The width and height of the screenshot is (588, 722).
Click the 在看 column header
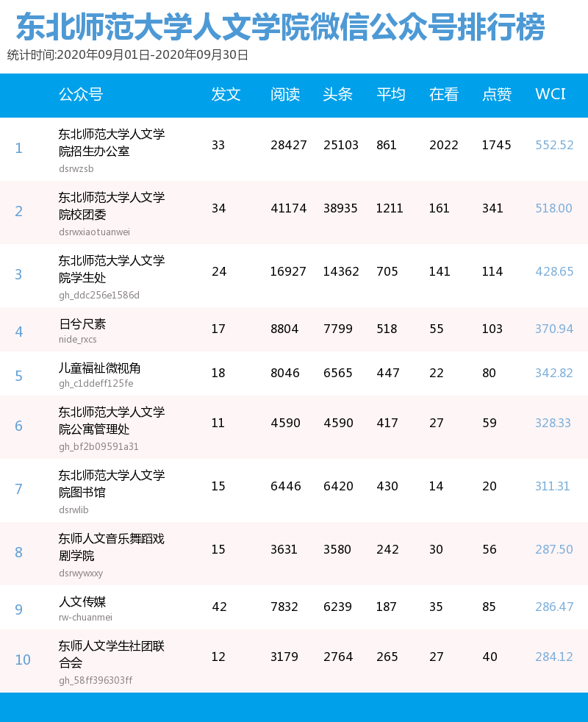(x=444, y=94)
